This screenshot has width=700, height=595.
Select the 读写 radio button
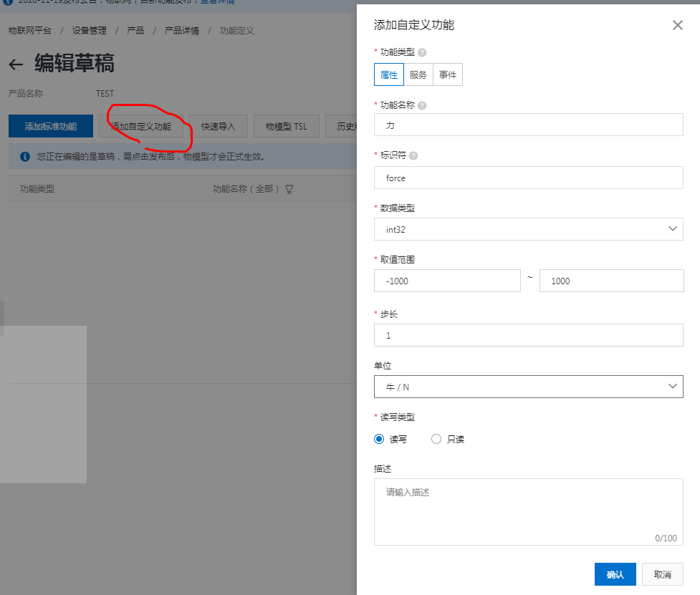point(378,439)
